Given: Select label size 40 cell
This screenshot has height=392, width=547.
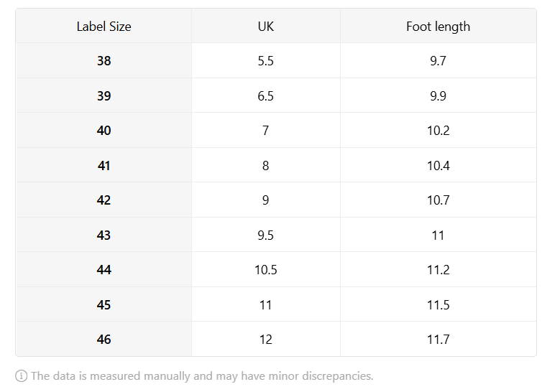Looking at the screenshot, I should click(x=104, y=131).
